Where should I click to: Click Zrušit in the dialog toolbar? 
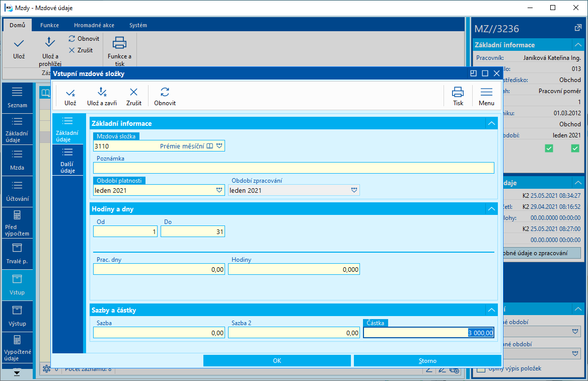tap(133, 96)
